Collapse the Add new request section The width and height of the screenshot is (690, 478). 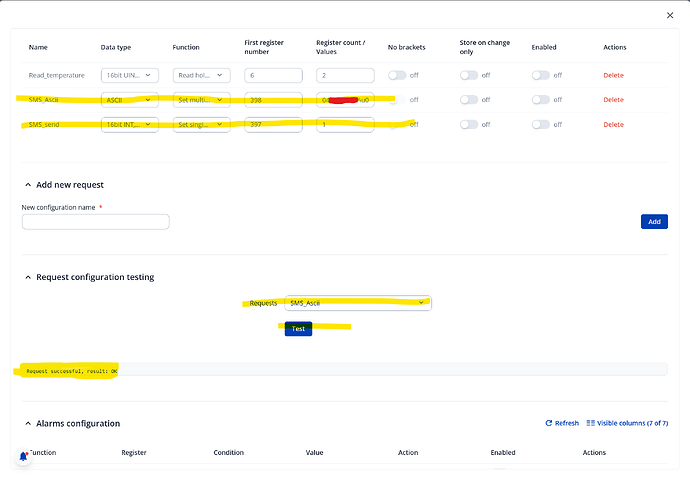(x=27, y=185)
